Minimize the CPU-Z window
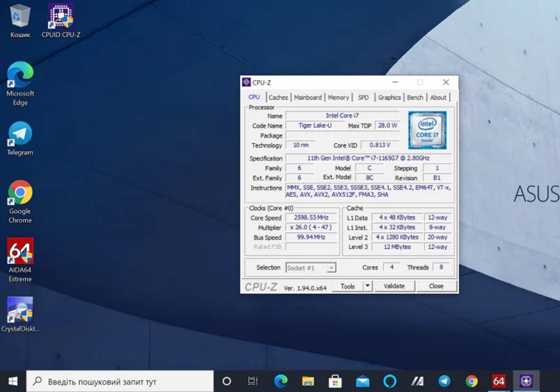The width and height of the screenshot is (560, 392). click(395, 82)
